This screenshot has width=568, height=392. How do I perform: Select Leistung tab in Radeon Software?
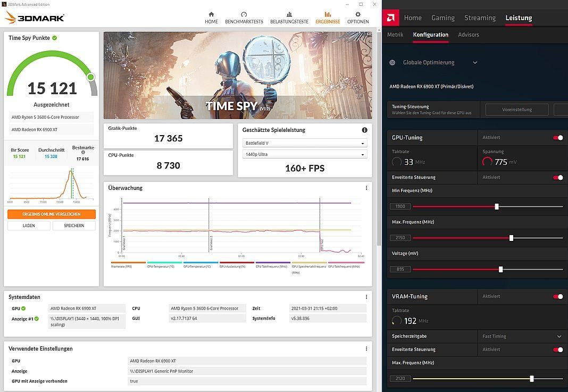click(519, 18)
